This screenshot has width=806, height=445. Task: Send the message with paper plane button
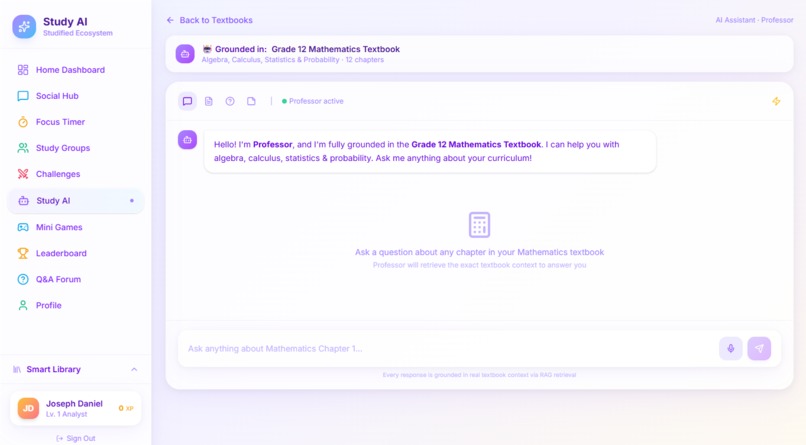click(759, 348)
